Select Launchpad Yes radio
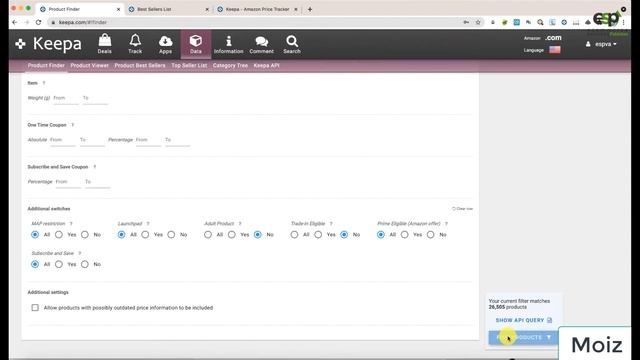This screenshot has width=640, height=360. (x=145, y=235)
